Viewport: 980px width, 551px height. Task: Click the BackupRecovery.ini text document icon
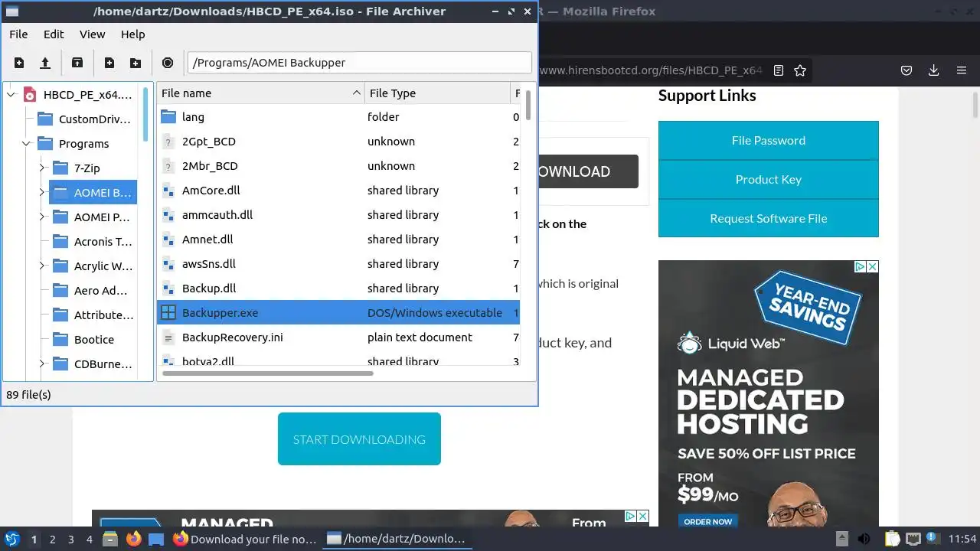pos(168,337)
